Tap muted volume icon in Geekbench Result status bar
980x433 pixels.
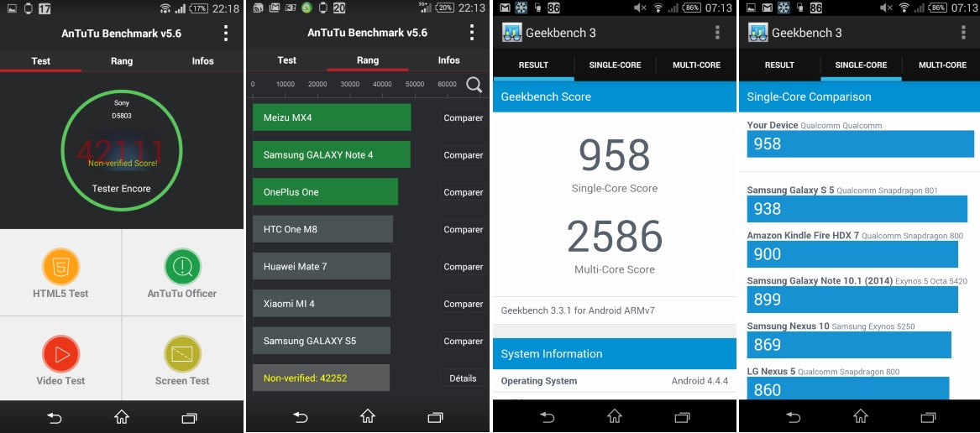pos(640,8)
